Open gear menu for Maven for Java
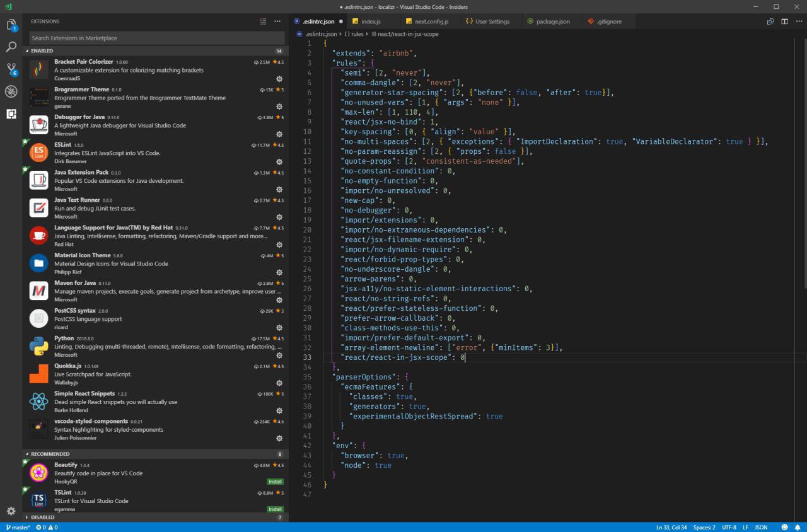Screen dimensions: 807x532 (x=279, y=300)
